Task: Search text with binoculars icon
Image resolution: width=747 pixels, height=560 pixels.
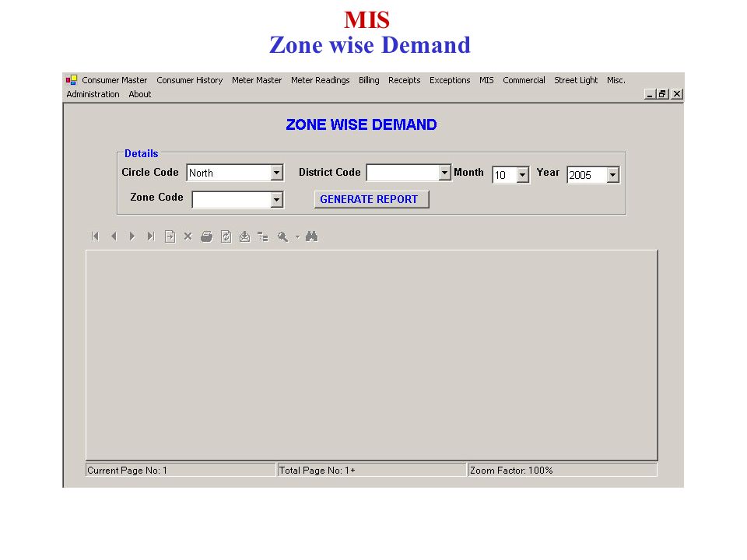Action: point(311,236)
